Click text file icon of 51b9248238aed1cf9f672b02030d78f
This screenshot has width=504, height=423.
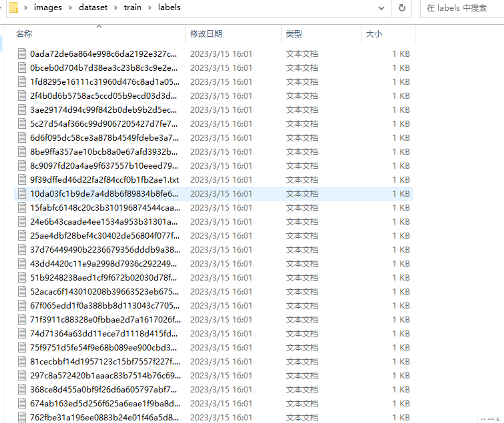click(22, 277)
